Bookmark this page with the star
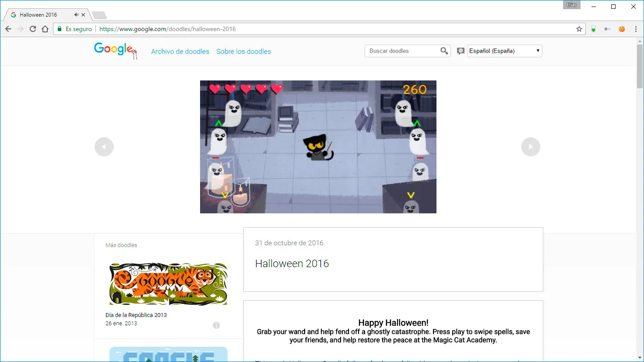The image size is (644, 362). click(x=579, y=29)
